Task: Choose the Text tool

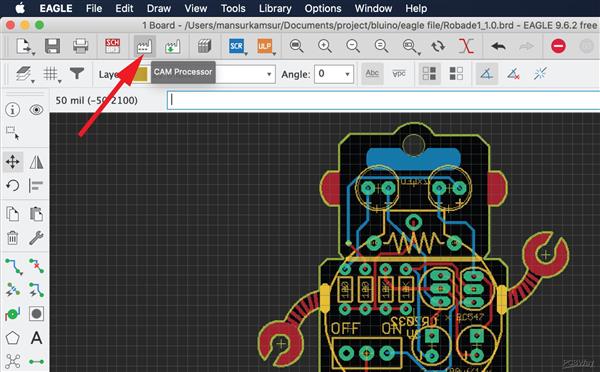Action: tap(36, 338)
